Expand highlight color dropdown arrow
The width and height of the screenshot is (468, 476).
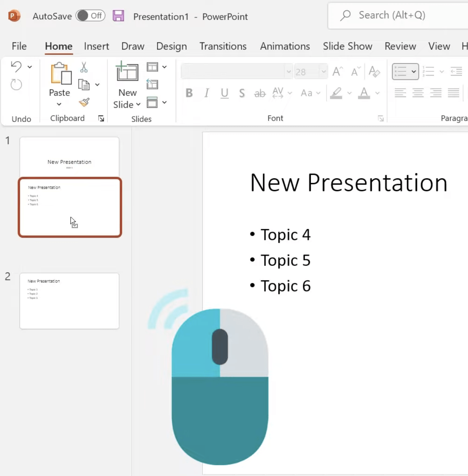pyautogui.click(x=349, y=93)
